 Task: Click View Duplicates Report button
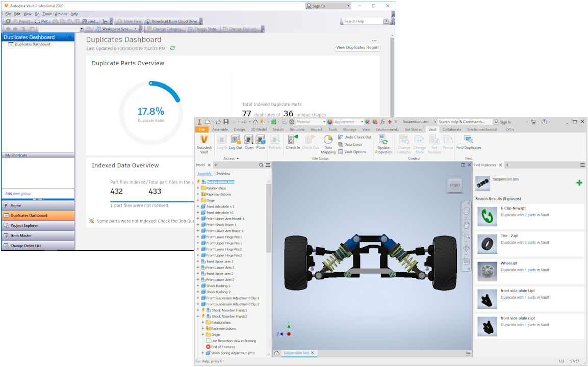click(x=357, y=47)
